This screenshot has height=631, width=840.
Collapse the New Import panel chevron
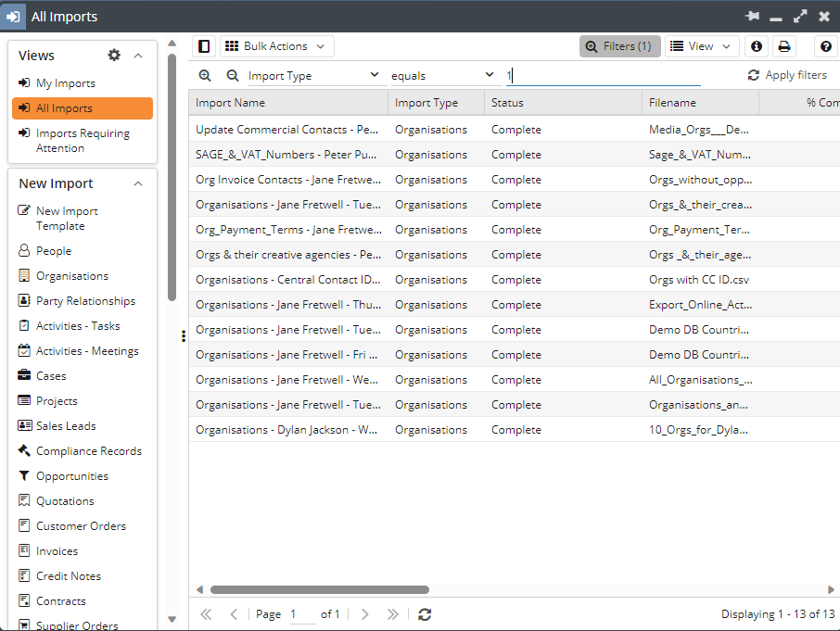click(138, 183)
